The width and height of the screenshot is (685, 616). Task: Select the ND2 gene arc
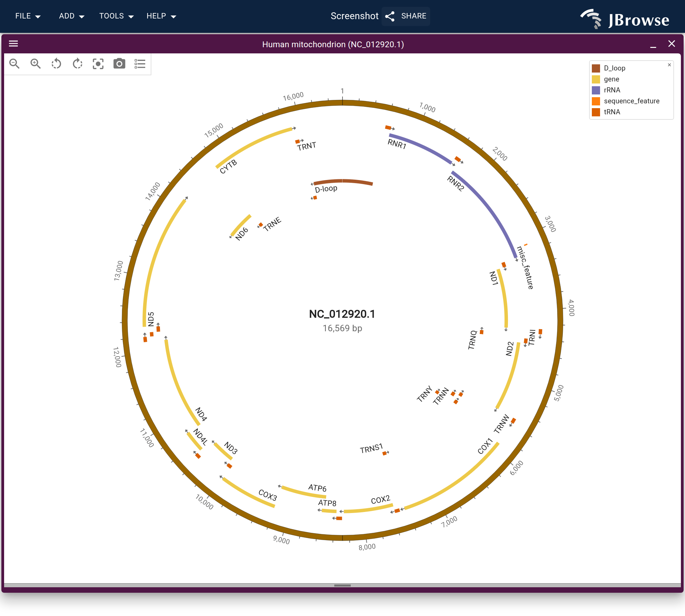point(511,377)
